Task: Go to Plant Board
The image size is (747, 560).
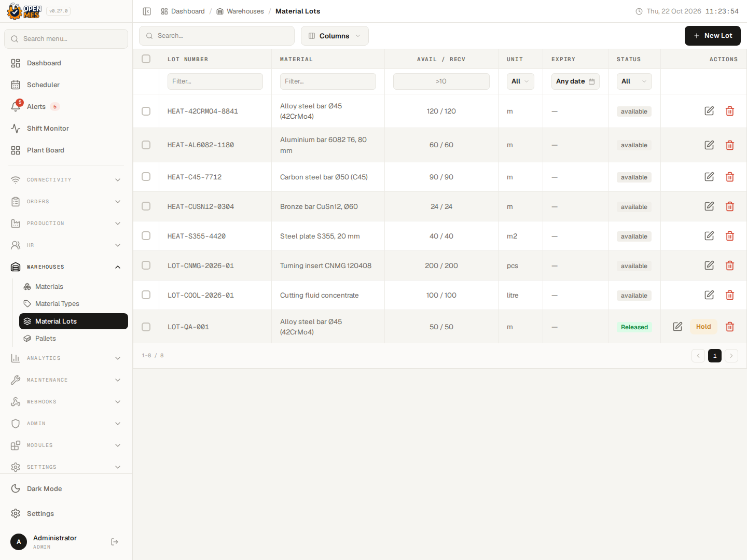Action: (66, 150)
